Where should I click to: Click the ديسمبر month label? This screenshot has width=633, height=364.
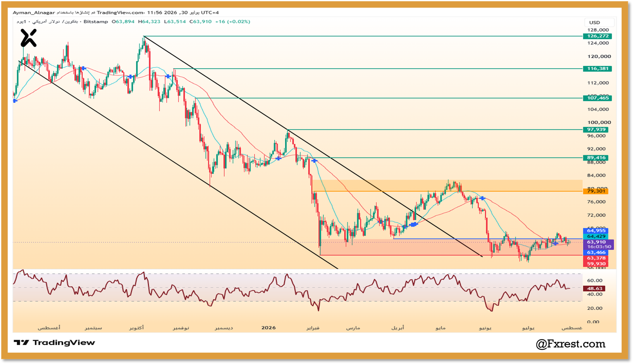click(x=224, y=328)
